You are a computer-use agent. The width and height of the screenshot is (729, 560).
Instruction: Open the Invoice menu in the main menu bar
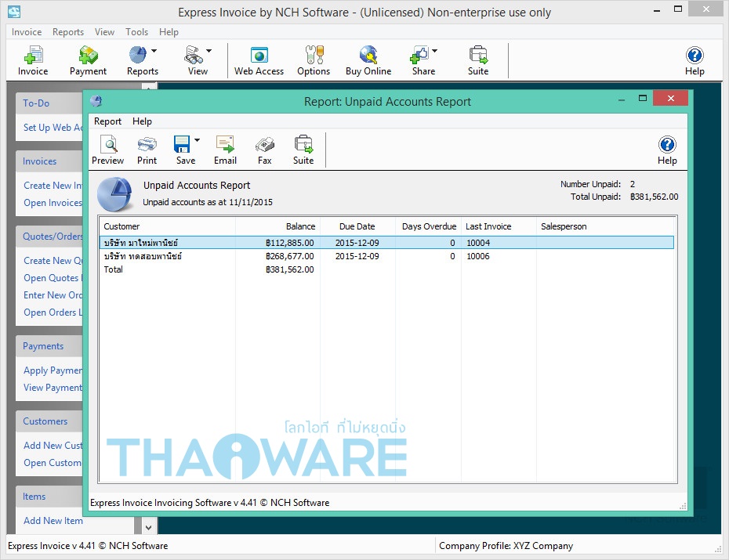(x=27, y=32)
